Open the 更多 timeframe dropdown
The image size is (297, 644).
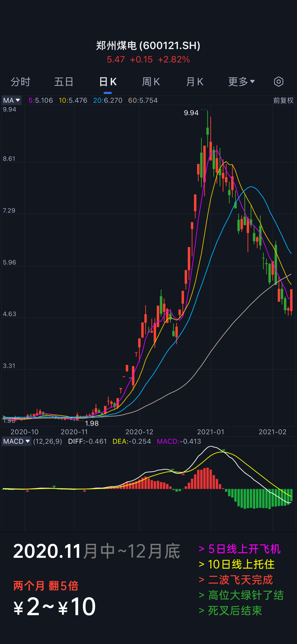[241, 82]
